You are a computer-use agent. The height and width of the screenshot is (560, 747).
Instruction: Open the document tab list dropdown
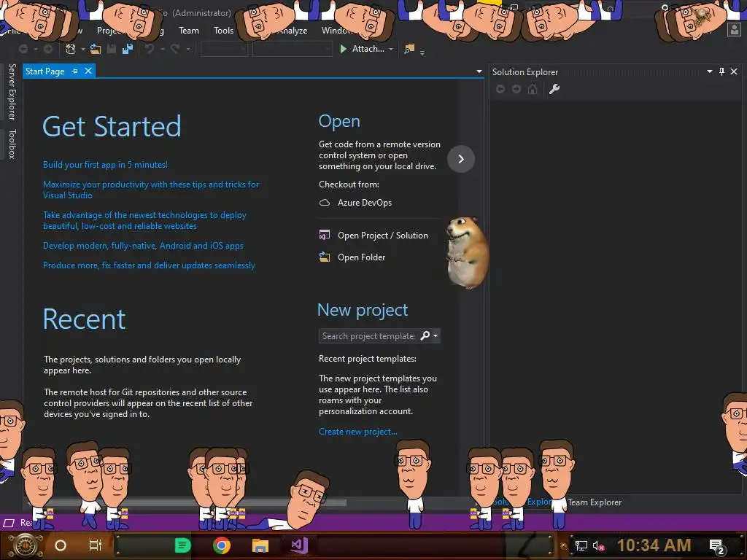click(479, 71)
